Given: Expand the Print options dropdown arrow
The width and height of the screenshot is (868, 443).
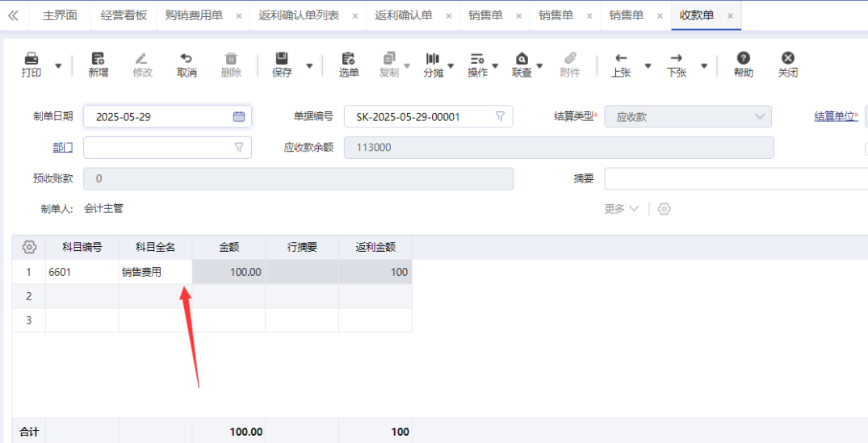Looking at the screenshot, I should click(x=58, y=66).
